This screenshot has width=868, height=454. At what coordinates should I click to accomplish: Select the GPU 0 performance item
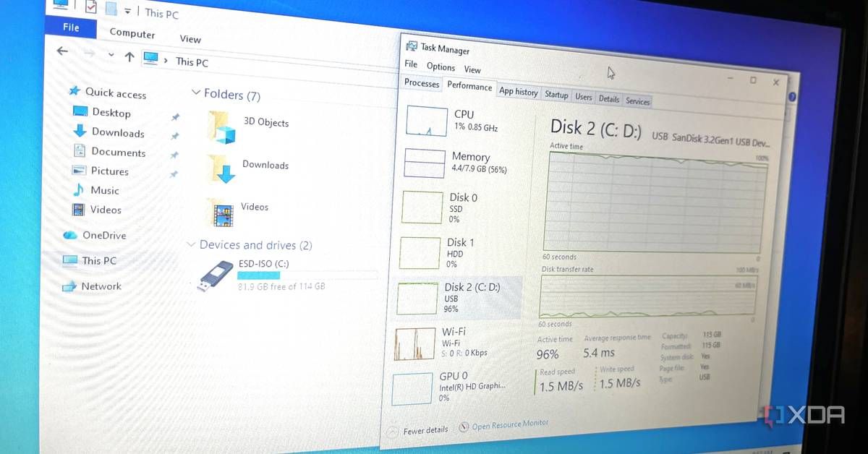(453, 387)
